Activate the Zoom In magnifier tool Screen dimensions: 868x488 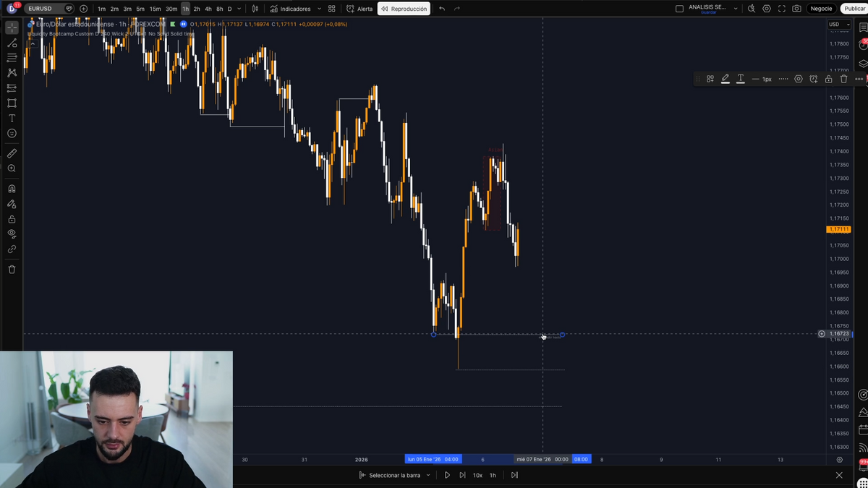click(x=12, y=168)
